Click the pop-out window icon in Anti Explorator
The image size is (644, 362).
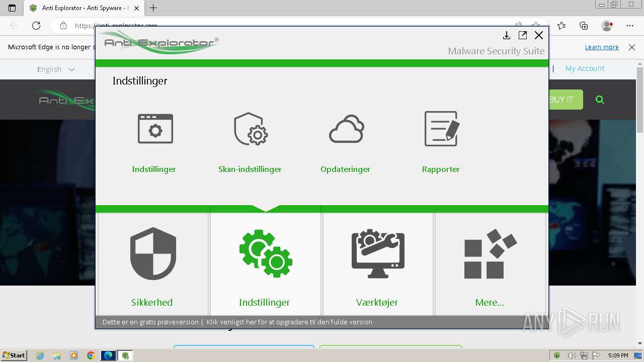point(523,35)
